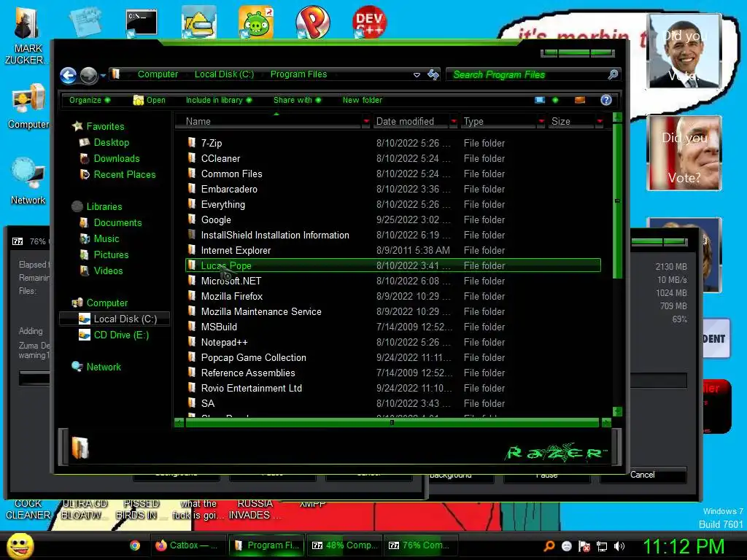Launch Chrome from the taskbar
The image size is (747, 560).
[135, 545]
